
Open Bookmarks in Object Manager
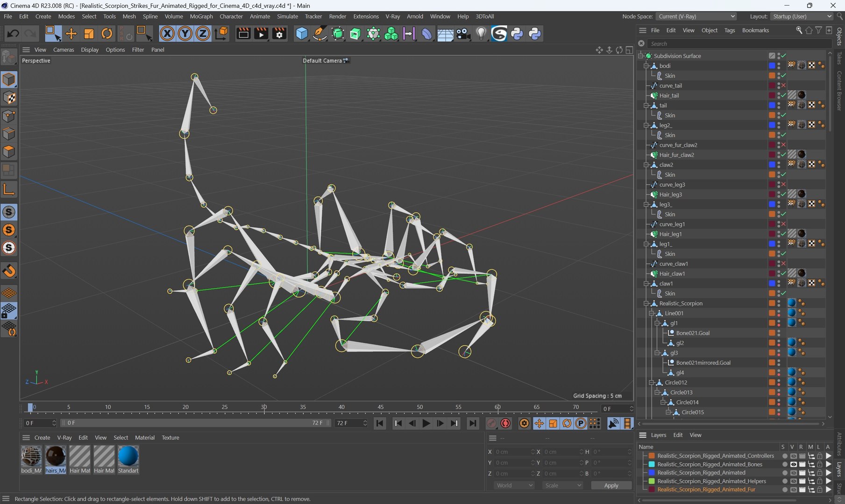point(755,30)
